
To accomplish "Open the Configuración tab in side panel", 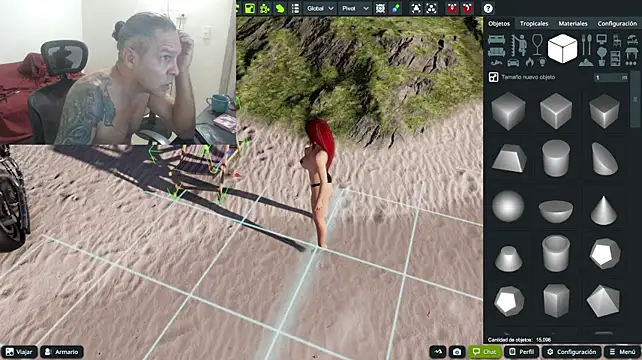I will tap(617, 24).
